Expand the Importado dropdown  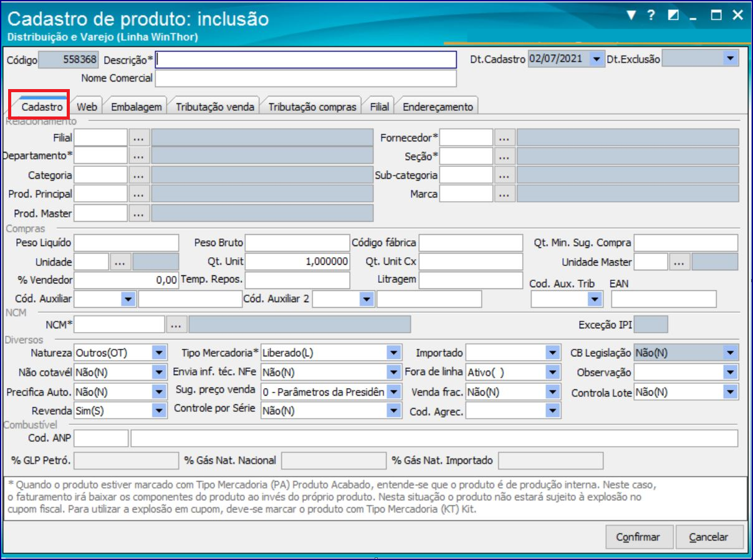[552, 353]
